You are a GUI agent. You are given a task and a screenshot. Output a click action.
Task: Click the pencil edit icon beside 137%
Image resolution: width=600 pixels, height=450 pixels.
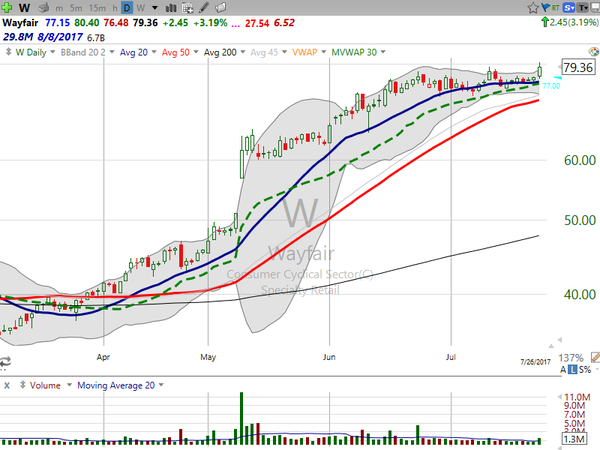pos(595,357)
